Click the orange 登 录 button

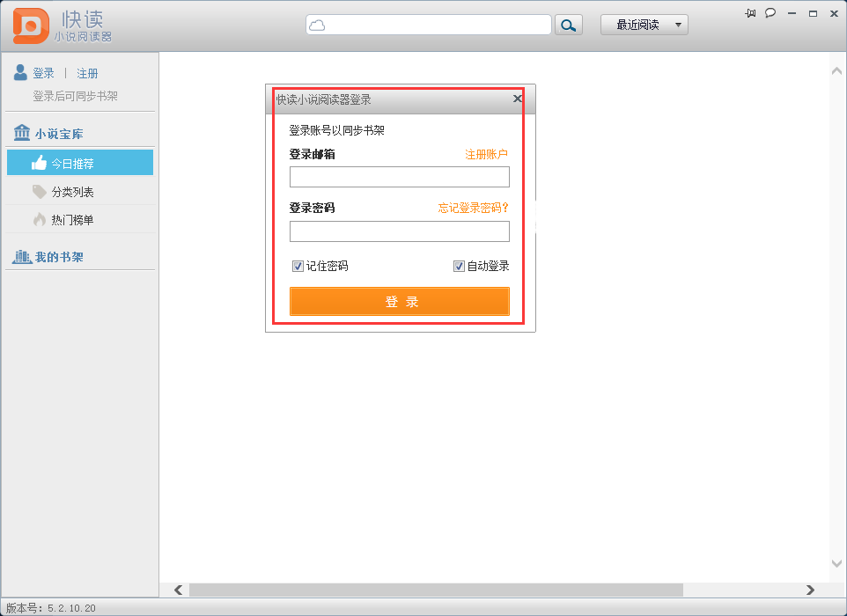[400, 301]
